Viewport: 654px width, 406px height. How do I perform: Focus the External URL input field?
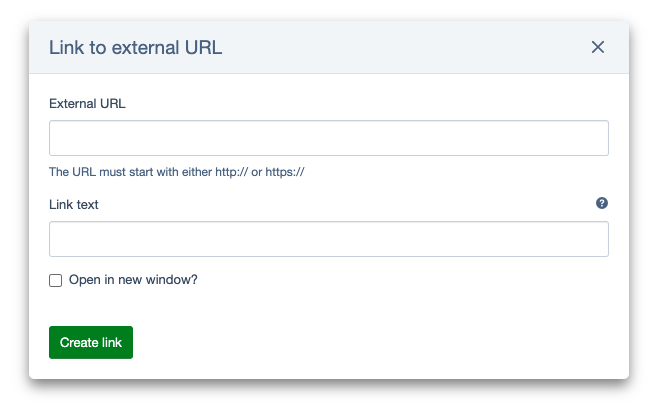[x=328, y=138]
